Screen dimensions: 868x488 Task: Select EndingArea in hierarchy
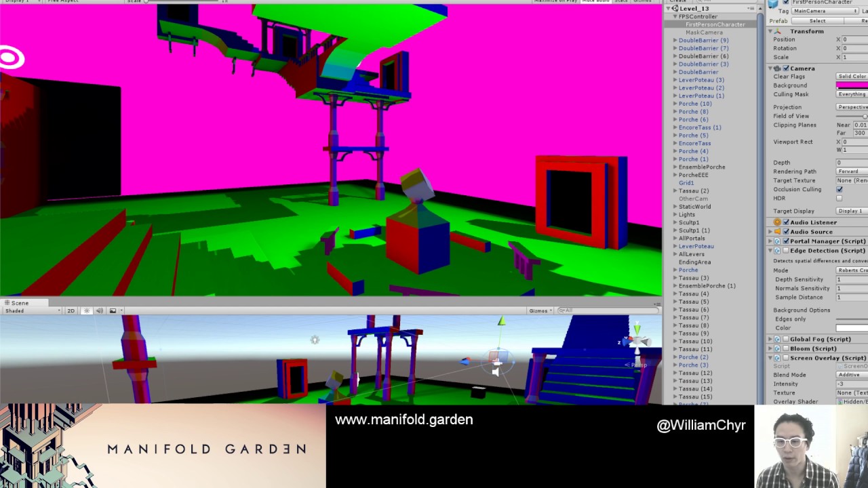[x=694, y=262]
